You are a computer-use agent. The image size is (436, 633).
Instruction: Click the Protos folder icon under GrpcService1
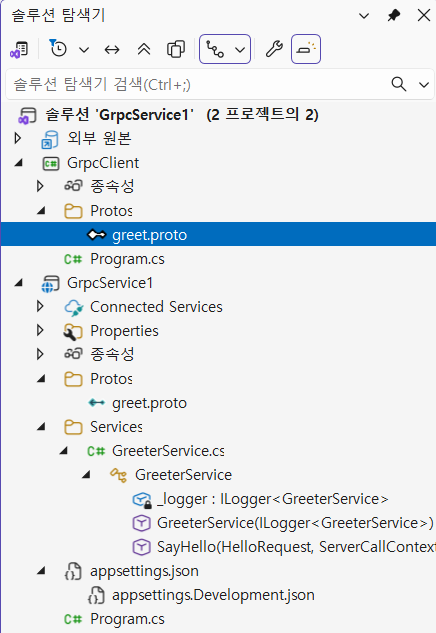pos(73,379)
